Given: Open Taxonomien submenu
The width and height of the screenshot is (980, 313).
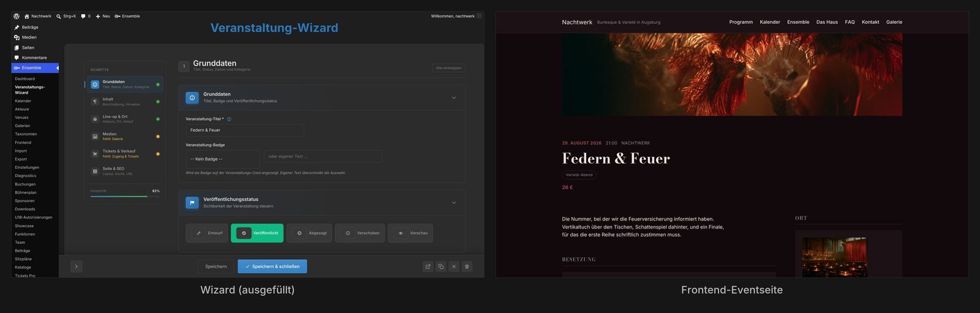Looking at the screenshot, I should (x=26, y=134).
